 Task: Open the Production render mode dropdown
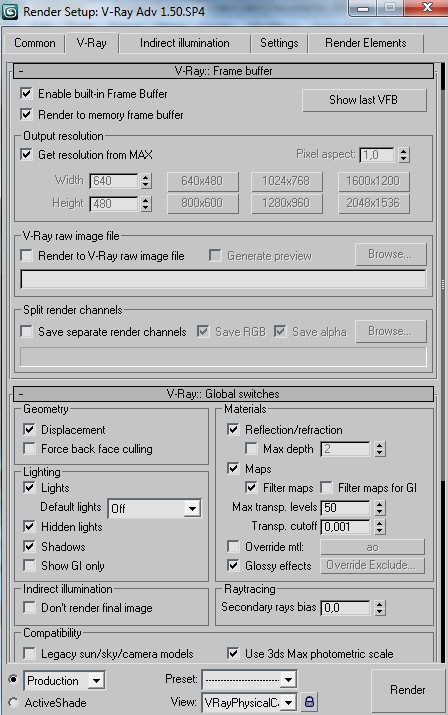coord(64,681)
